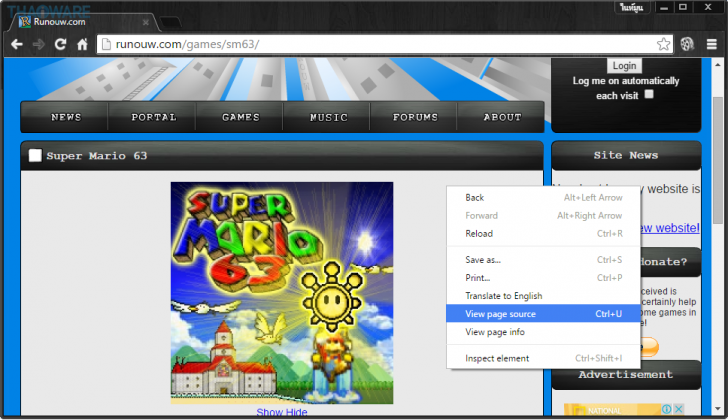Select Inspect element in the context menu

[x=543, y=358]
